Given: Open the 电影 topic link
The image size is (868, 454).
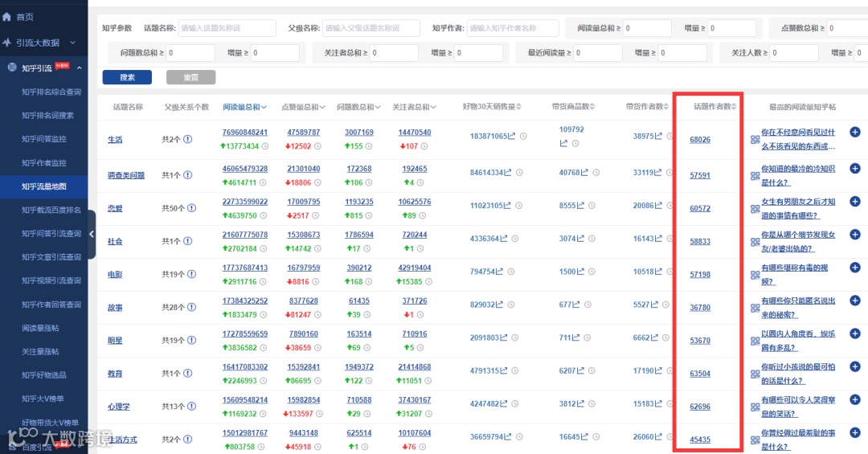Looking at the screenshot, I should 115,275.
